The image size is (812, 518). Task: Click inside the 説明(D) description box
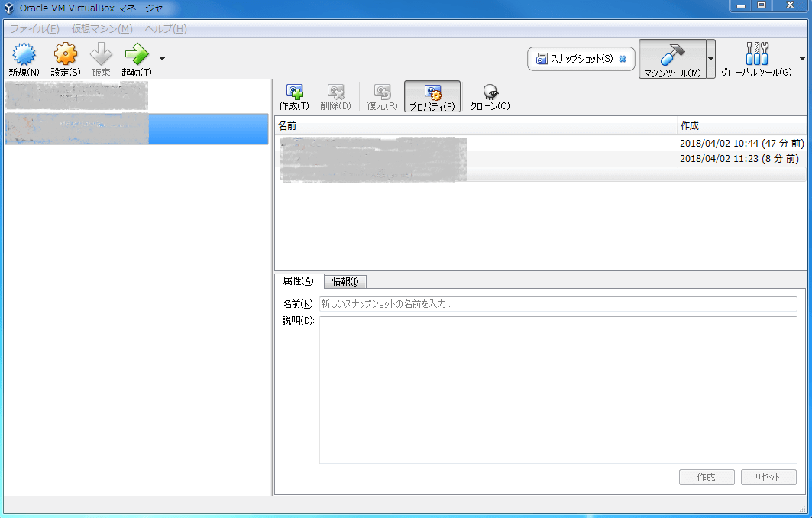558,390
